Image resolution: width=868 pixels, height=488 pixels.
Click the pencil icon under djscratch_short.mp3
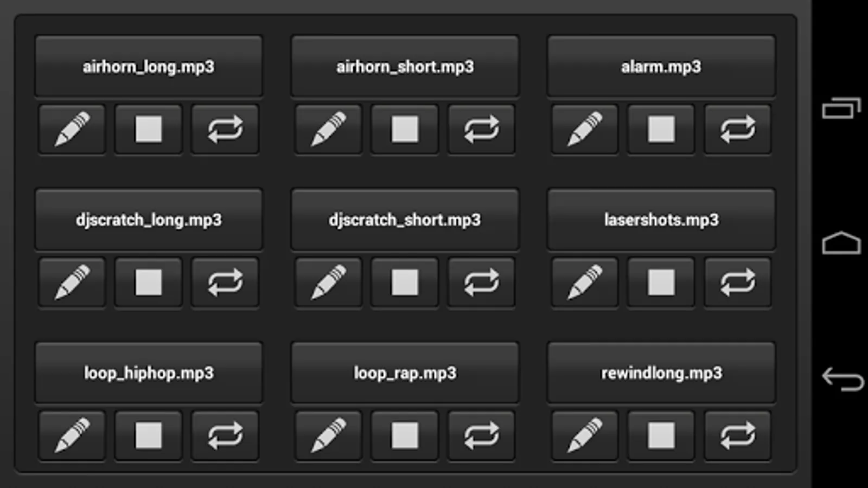click(328, 282)
